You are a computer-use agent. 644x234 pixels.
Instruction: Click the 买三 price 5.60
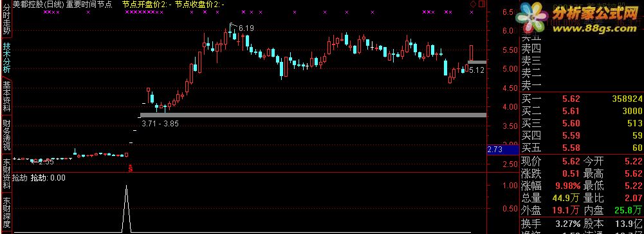571,123
